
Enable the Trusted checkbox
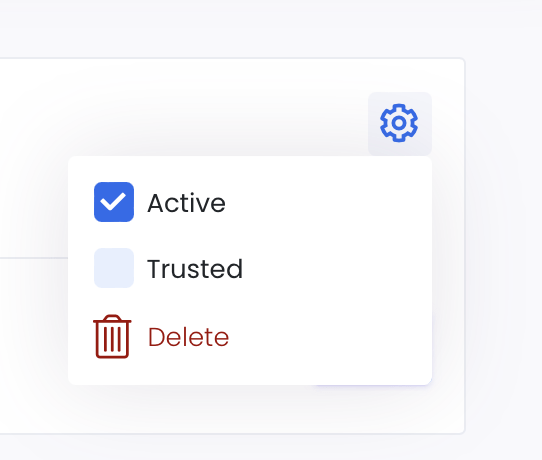[x=114, y=268]
